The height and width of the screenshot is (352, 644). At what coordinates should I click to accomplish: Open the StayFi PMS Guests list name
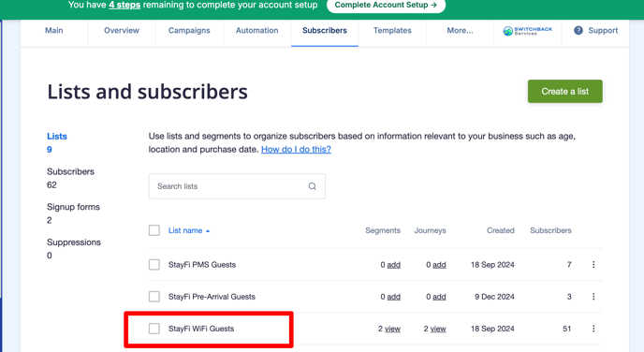(202, 265)
